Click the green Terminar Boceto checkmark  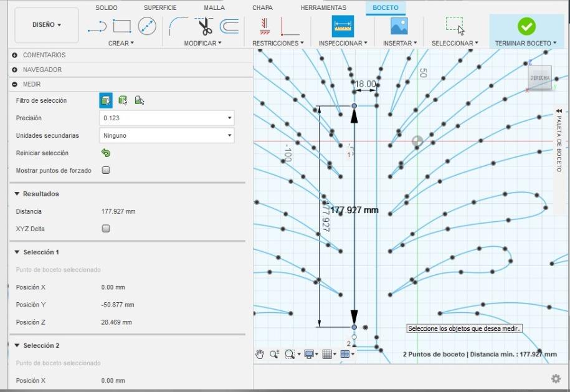526,26
